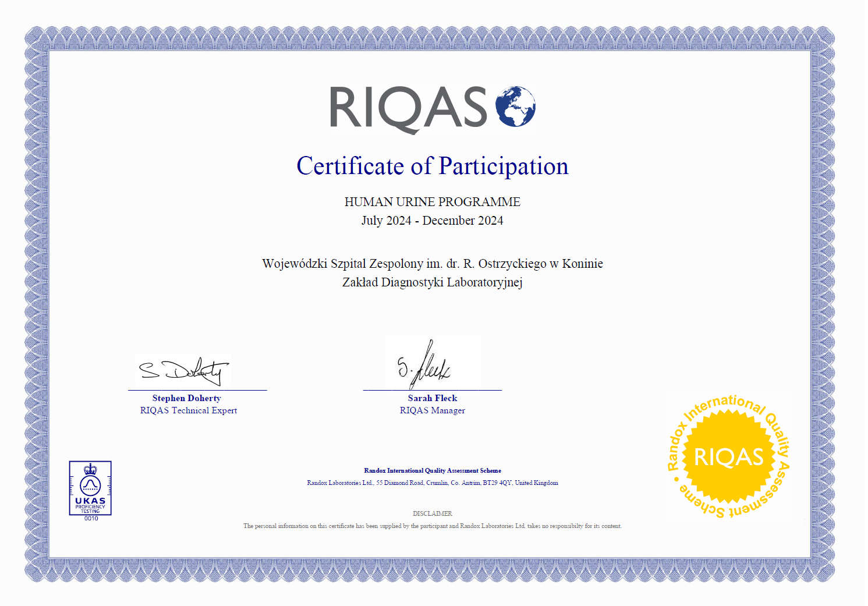Click the RIQAS globe logo icon
This screenshot has height=606, width=868.
click(x=515, y=107)
